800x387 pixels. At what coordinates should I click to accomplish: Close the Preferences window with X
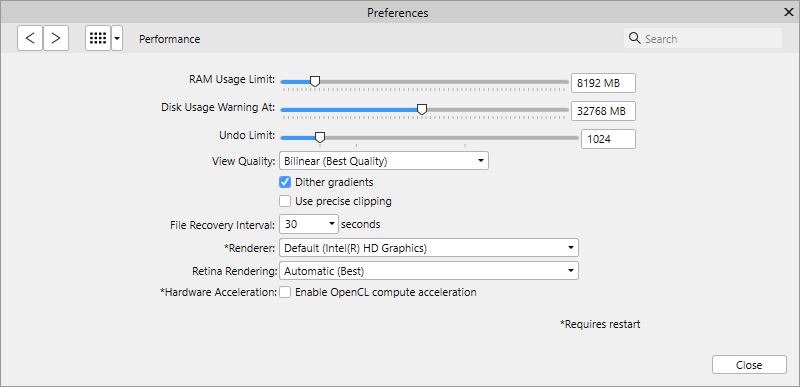pyautogui.click(x=788, y=12)
